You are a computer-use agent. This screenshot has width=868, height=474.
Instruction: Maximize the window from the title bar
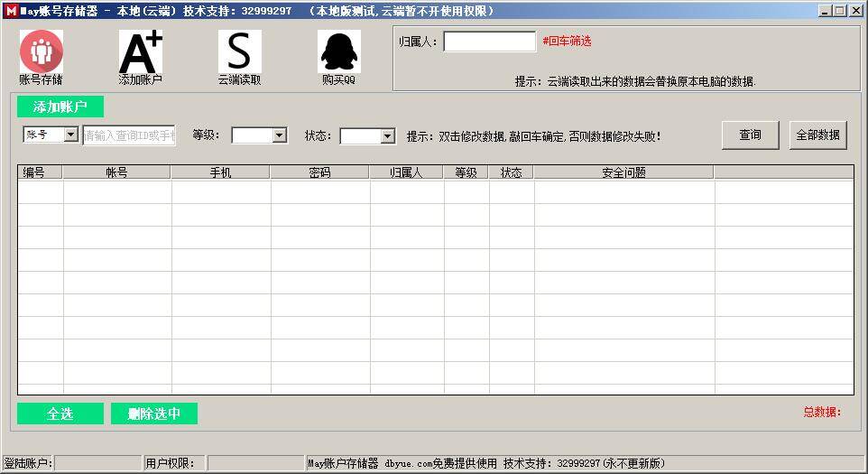tap(840, 11)
